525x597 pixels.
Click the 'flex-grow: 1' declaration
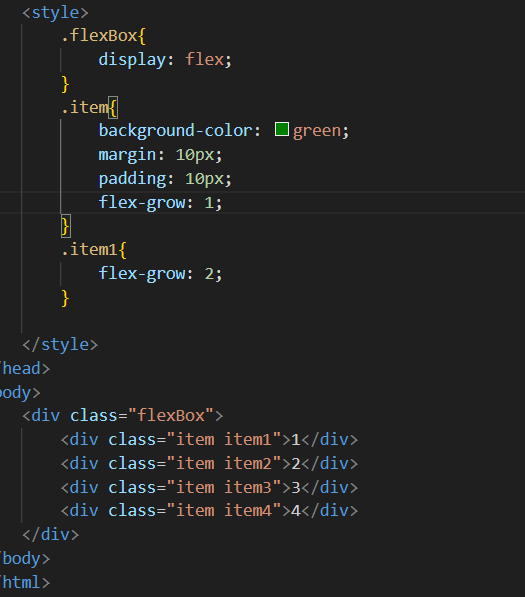(x=160, y=203)
